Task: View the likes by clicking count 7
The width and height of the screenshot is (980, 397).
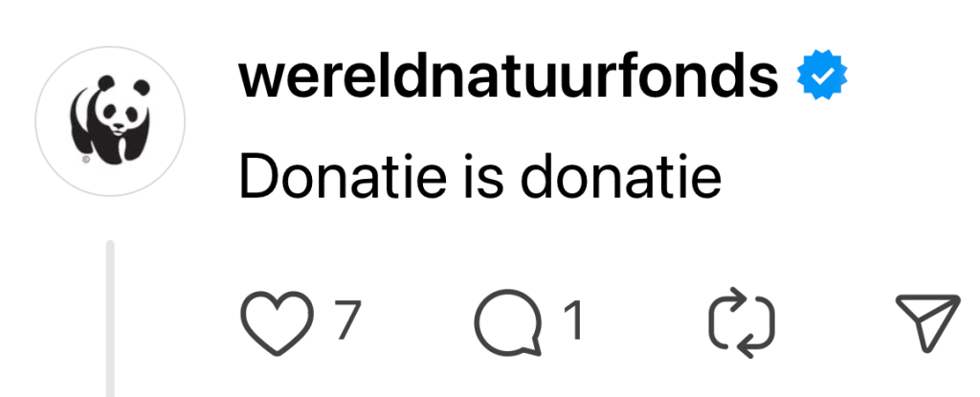Action: [x=347, y=320]
